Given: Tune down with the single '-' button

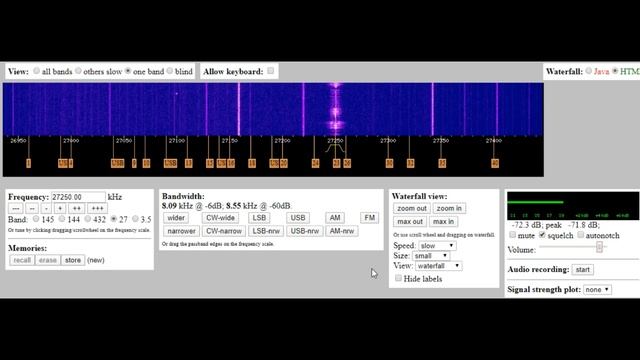Looking at the screenshot, I should coord(47,209).
